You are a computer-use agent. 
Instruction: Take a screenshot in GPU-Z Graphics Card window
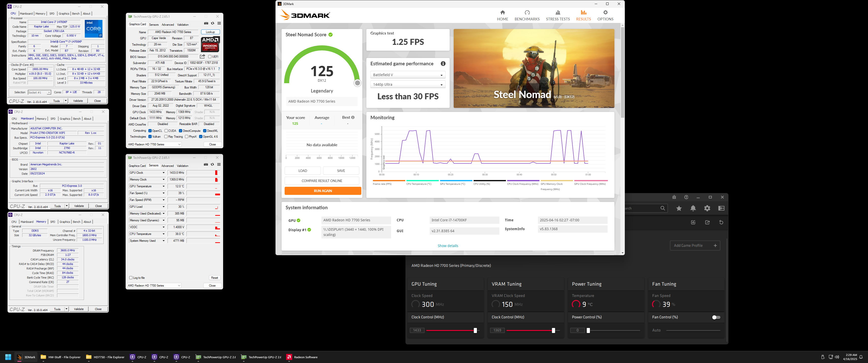pyautogui.click(x=206, y=23)
